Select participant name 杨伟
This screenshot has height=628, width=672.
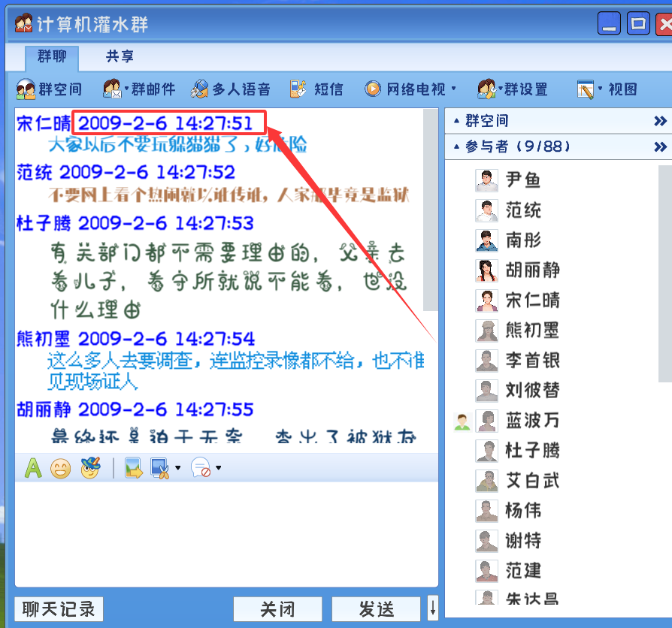tap(523, 511)
